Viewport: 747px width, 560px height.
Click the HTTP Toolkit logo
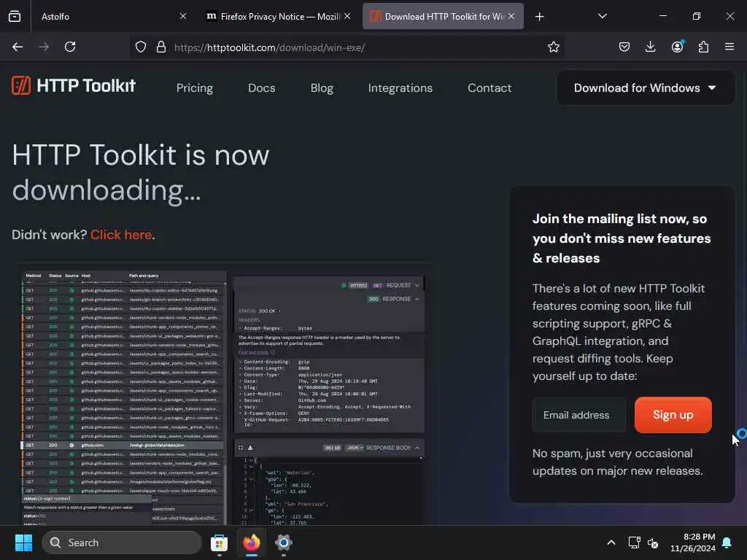(x=74, y=86)
